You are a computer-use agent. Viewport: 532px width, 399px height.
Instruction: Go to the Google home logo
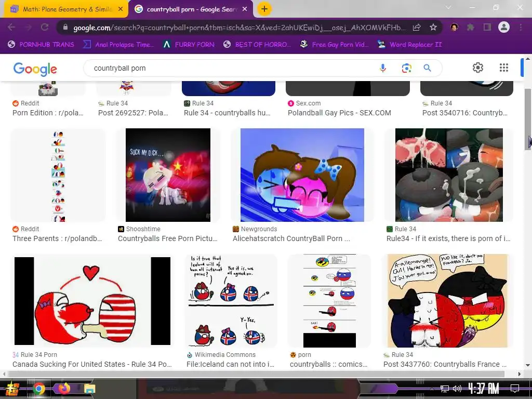(35, 69)
